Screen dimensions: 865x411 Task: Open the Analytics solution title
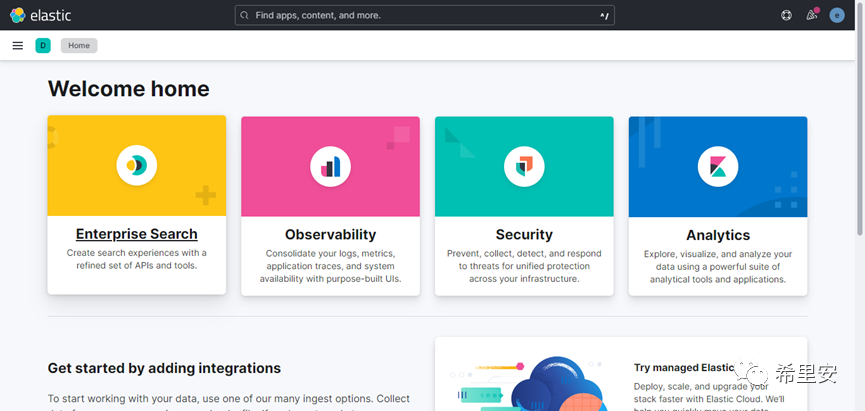tap(718, 235)
